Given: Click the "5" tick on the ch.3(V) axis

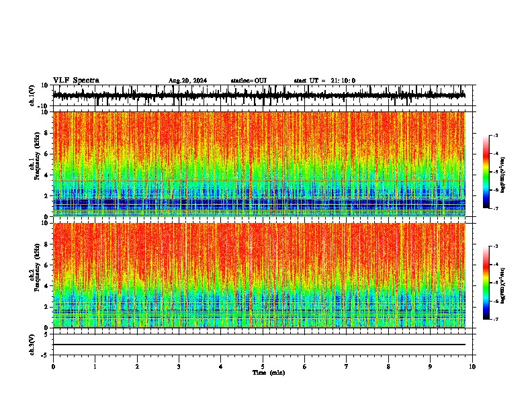Looking at the screenshot, I should click(x=47, y=334).
